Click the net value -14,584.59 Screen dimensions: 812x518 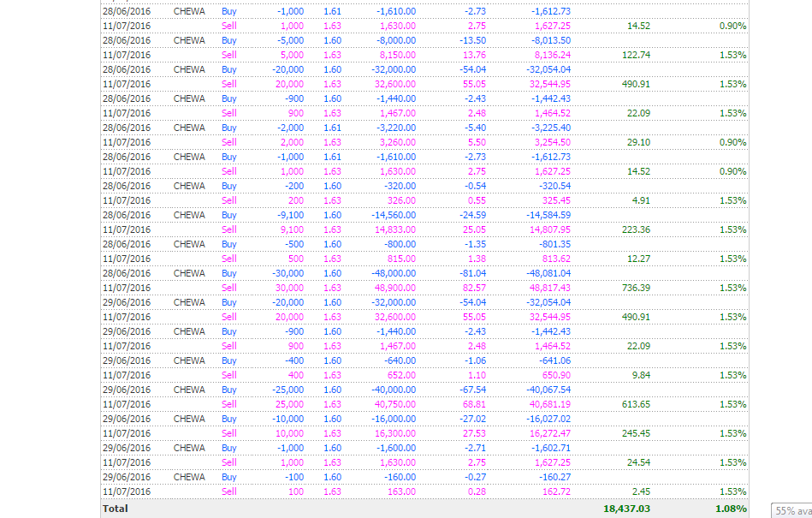click(x=548, y=214)
